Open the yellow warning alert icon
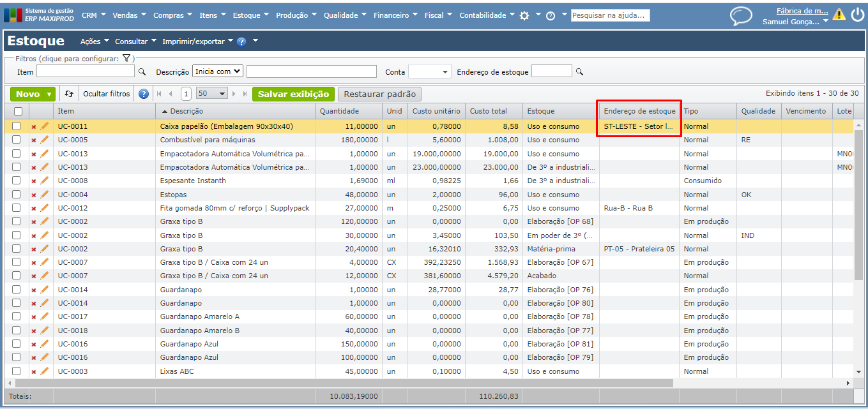Screen dimensions: 868x409 [839, 15]
